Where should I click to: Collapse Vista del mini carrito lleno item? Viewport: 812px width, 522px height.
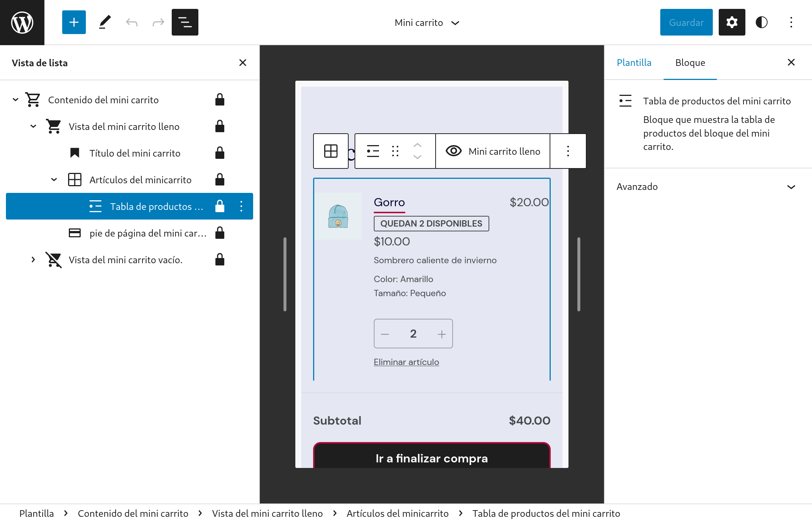[x=33, y=126]
